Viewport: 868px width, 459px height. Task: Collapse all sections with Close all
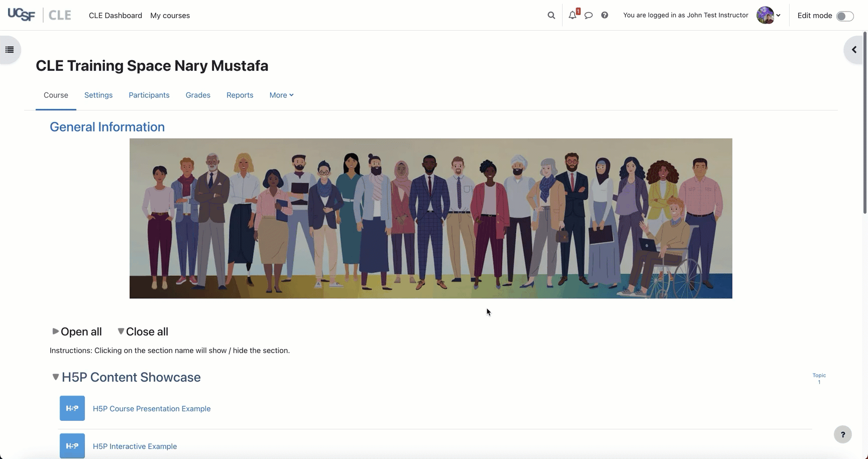[x=143, y=331]
